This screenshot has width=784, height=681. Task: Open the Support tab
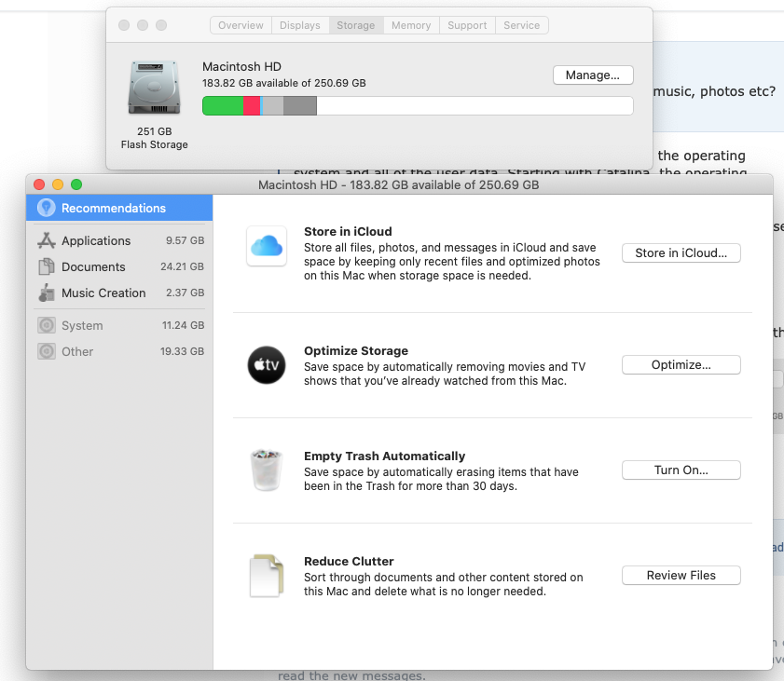[467, 25]
